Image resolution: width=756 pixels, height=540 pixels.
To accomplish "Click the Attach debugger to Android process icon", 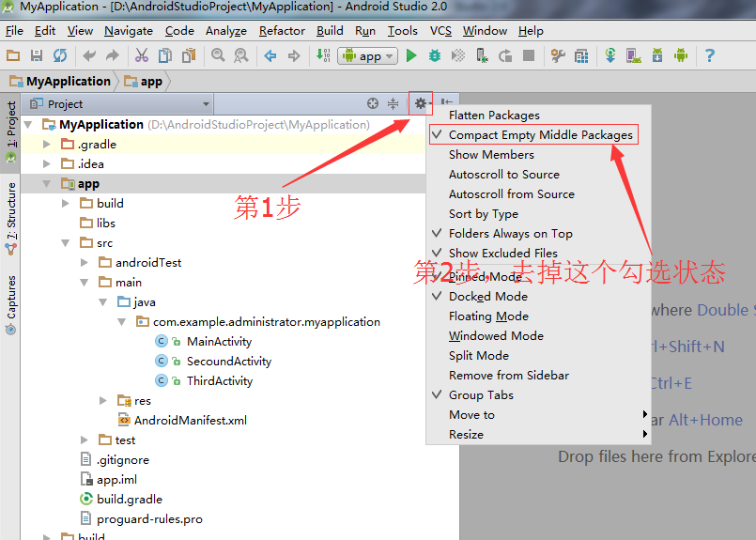I will pyautogui.click(x=482, y=56).
